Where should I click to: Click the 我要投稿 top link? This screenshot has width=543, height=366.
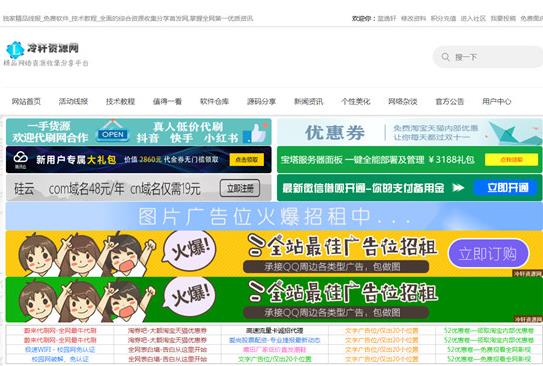point(504,18)
